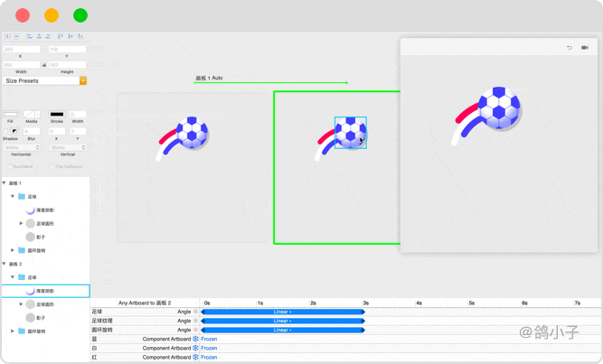Click the 2s mark on timeline ruler
This screenshot has width=603, height=364.
click(x=314, y=303)
